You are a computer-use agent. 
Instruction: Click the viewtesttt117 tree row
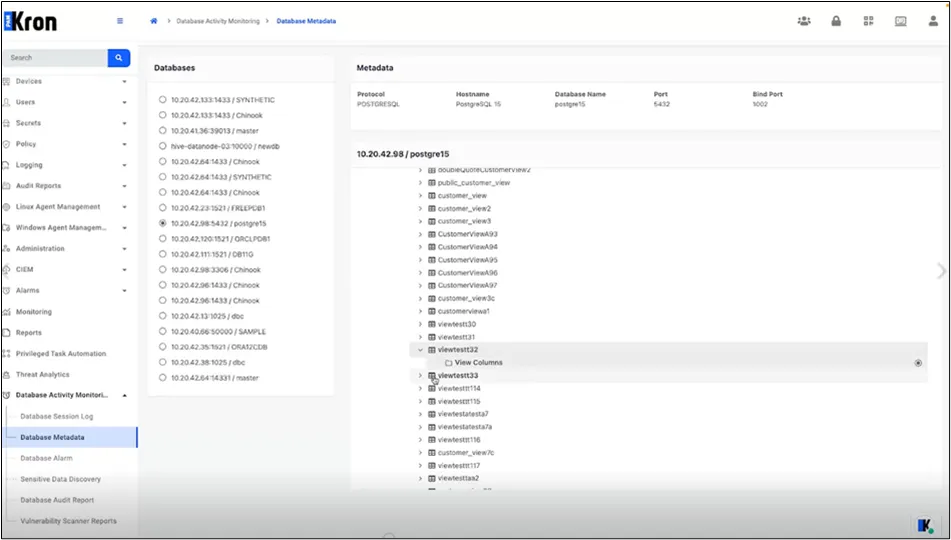tap(459, 466)
